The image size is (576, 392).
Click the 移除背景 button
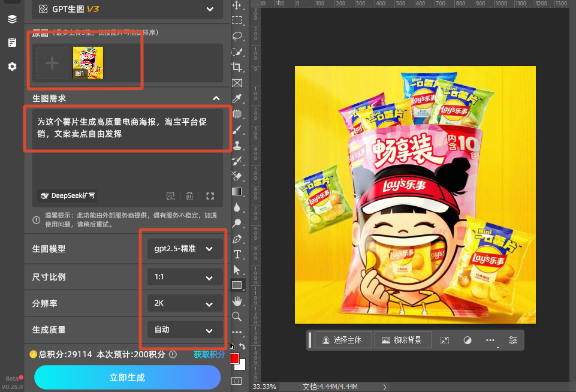[403, 340]
